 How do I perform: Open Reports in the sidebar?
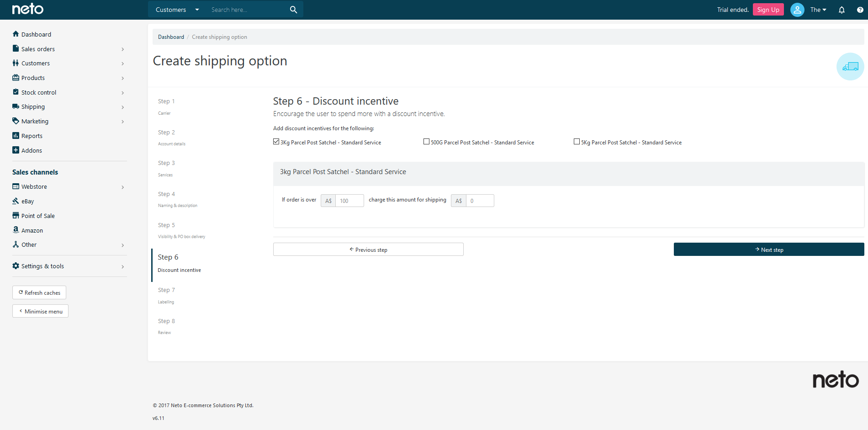pyautogui.click(x=32, y=136)
